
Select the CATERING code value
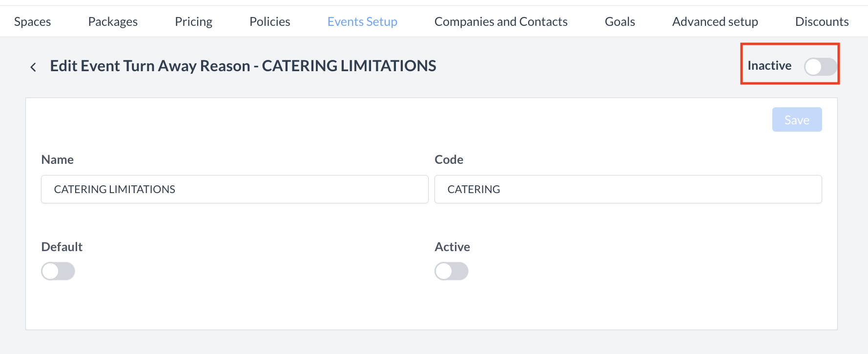pos(474,189)
